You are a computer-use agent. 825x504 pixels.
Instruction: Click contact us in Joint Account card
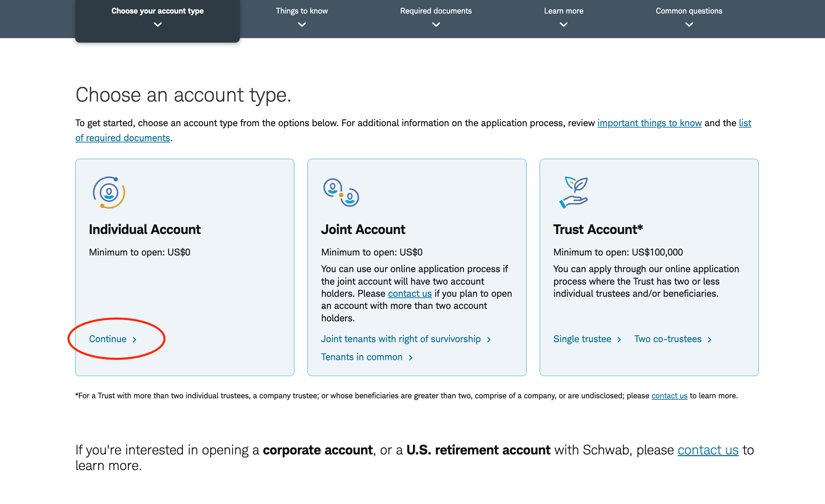[409, 294]
